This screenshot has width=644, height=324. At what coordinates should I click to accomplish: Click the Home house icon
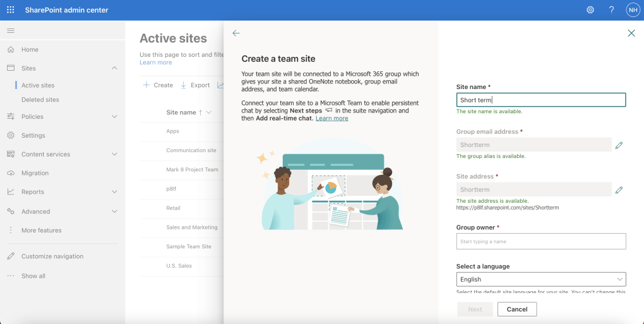click(11, 49)
